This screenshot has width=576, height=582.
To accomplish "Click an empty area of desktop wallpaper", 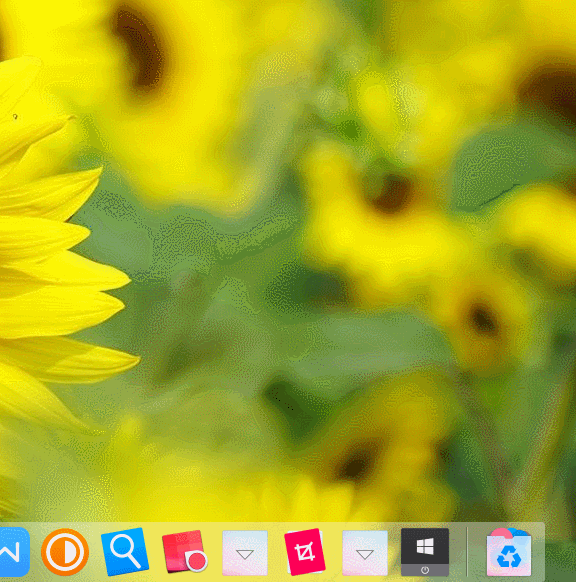I will 334,334.
